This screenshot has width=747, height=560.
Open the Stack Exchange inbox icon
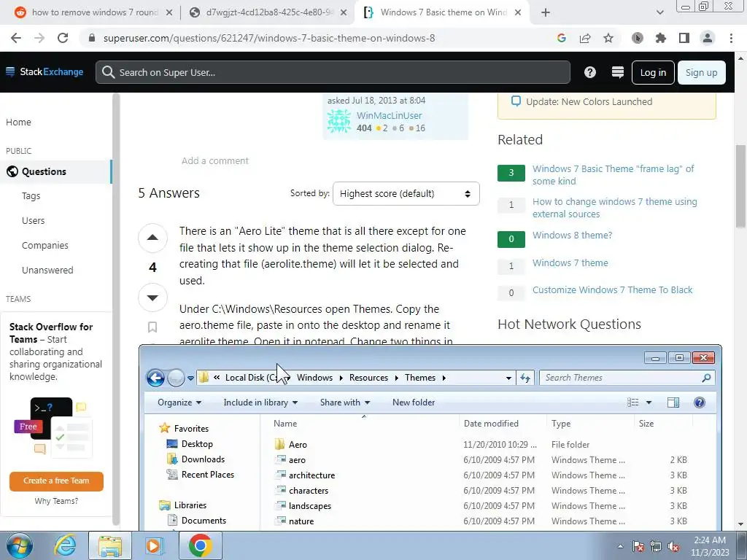pyautogui.click(x=617, y=72)
